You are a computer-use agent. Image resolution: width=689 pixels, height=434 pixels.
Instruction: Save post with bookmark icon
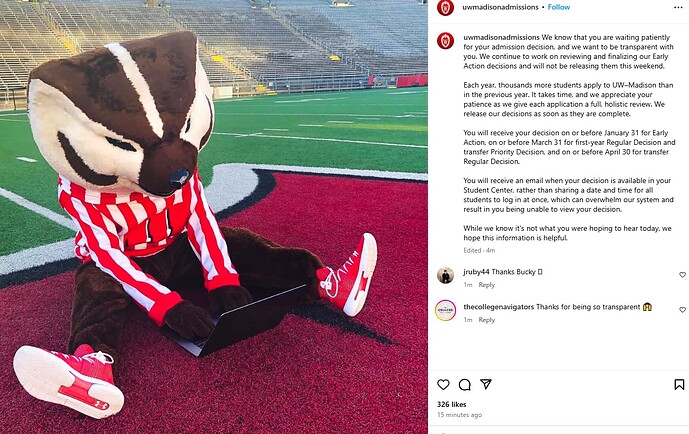pos(679,385)
